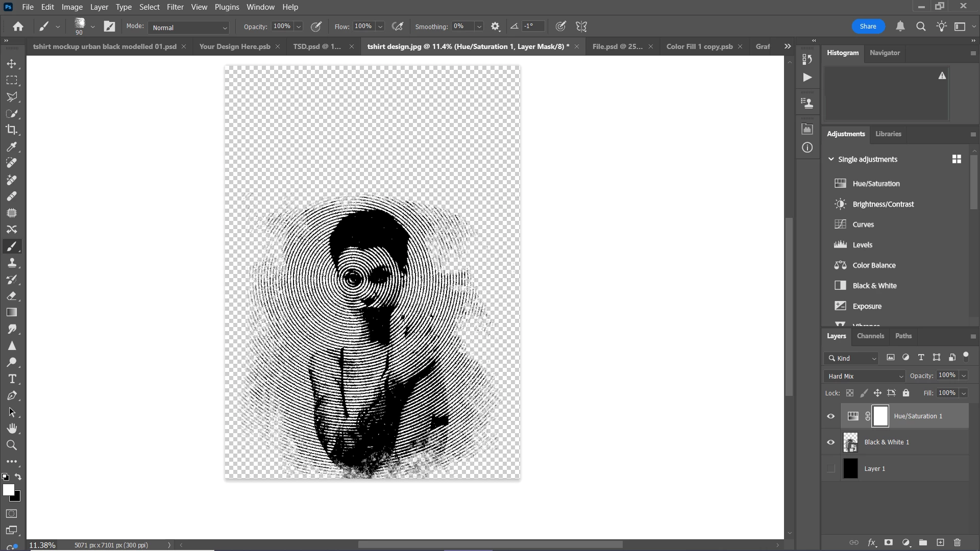Click the Share button

click(x=868, y=27)
